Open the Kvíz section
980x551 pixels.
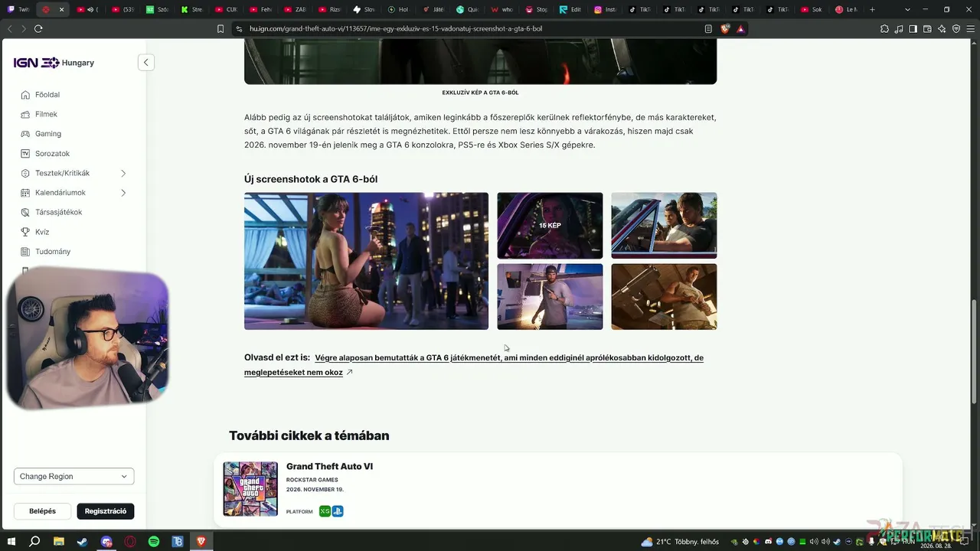(x=42, y=232)
